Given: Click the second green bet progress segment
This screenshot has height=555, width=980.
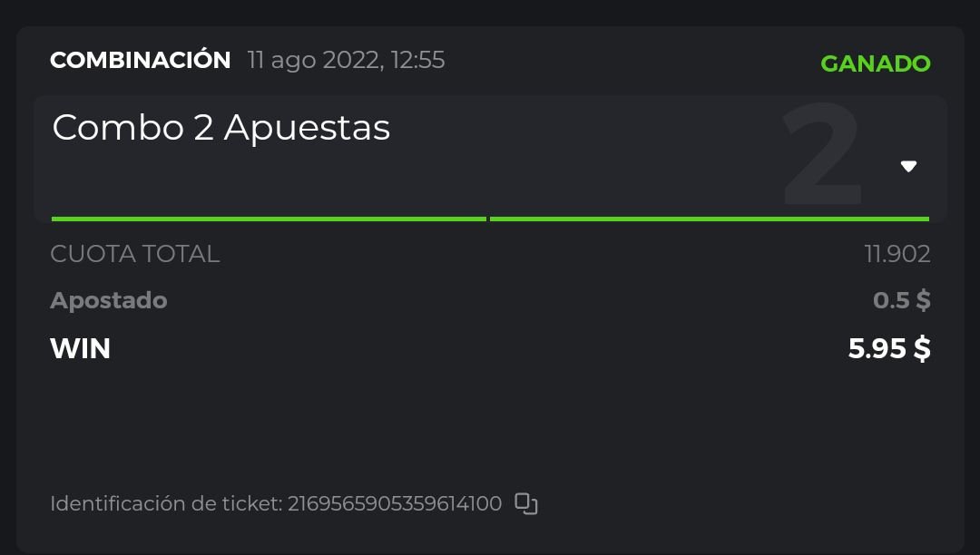Looking at the screenshot, I should 709,219.
